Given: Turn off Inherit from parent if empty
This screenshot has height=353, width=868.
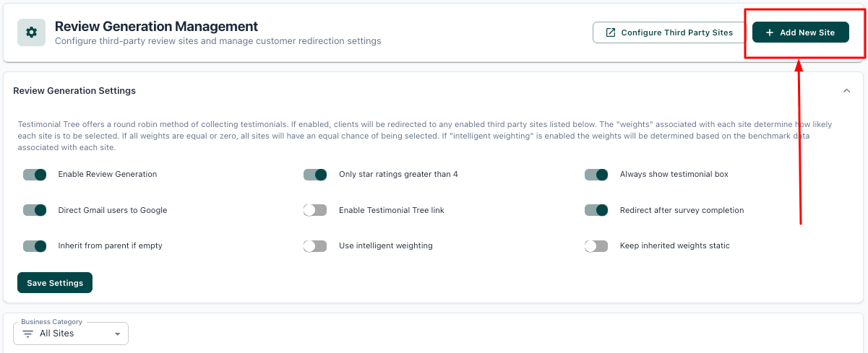Looking at the screenshot, I should point(35,246).
